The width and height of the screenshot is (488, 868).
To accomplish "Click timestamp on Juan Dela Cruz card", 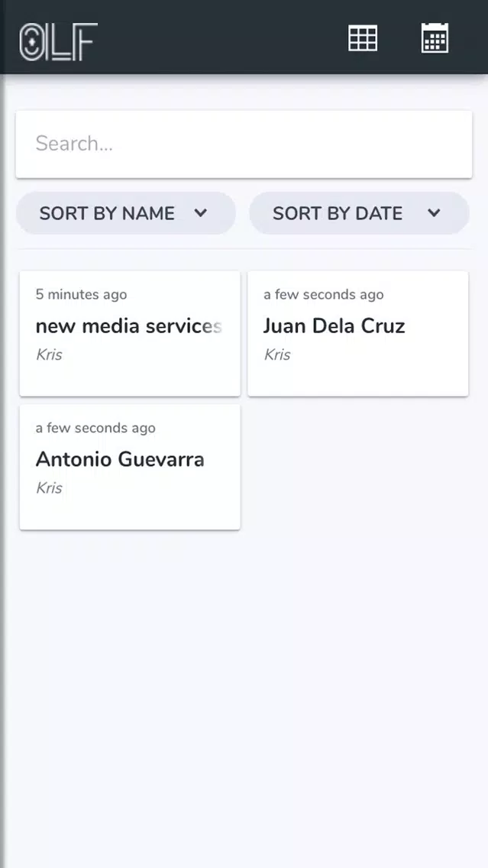I will [x=324, y=294].
